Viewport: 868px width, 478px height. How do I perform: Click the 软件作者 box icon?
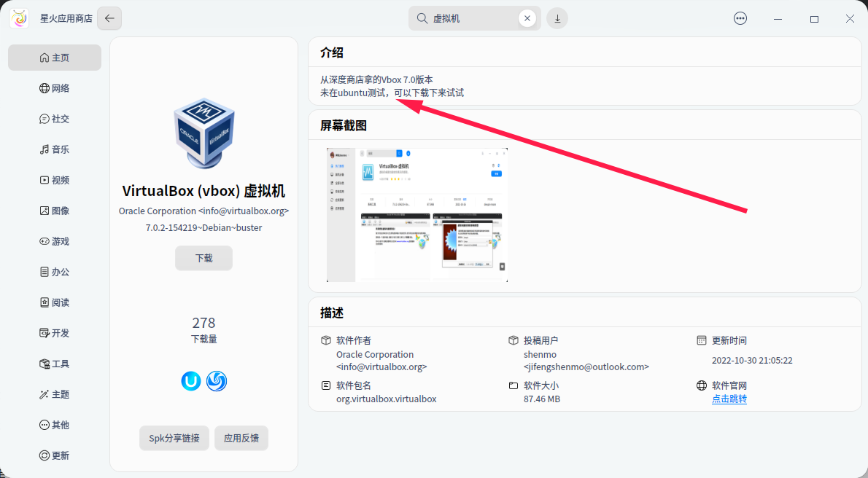click(x=326, y=340)
